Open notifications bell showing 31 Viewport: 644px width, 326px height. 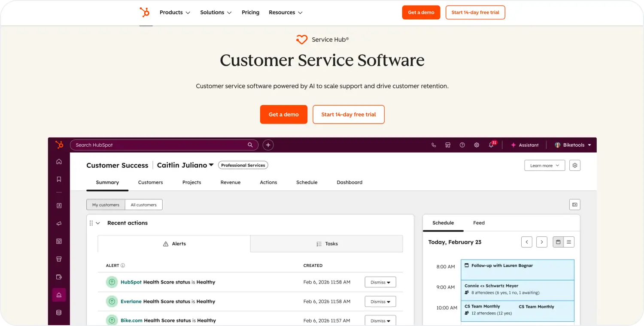pos(492,145)
